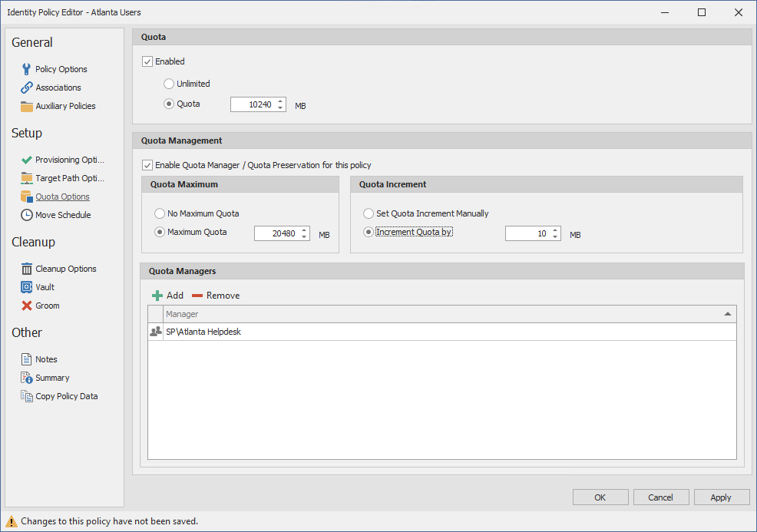The width and height of the screenshot is (757, 532).
Task: Toggle Enable Quota Manager checkbox
Action: (147, 165)
